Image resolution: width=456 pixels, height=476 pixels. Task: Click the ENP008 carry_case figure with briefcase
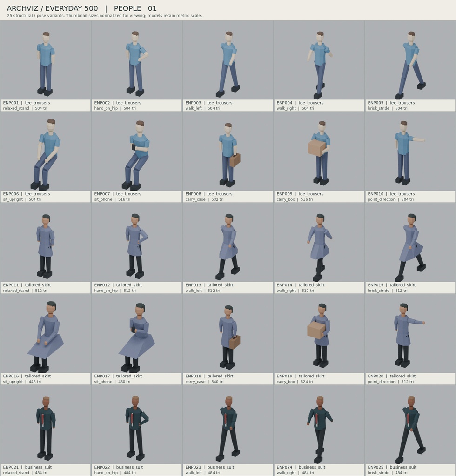pos(230,155)
